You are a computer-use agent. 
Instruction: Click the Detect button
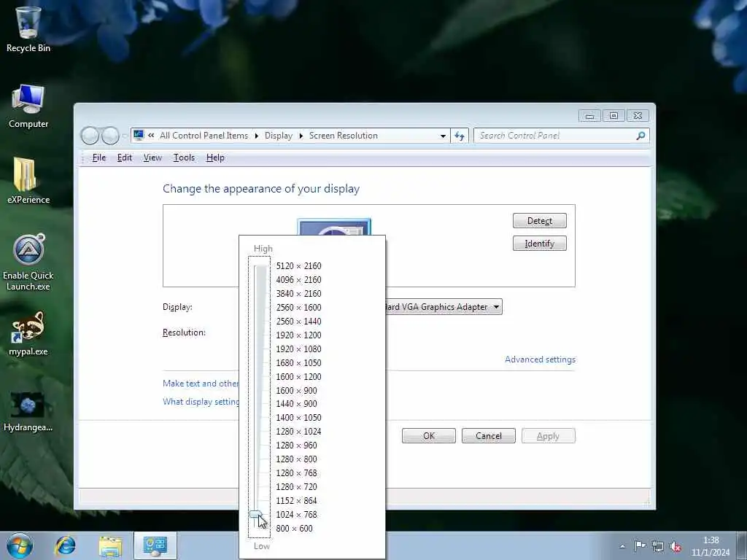pos(540,220)
